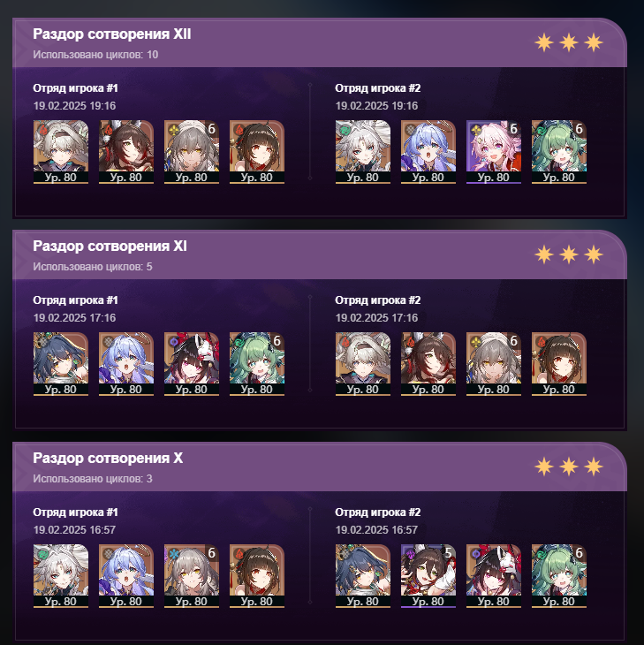Open eidolon-5 character portrait in stage X squad #2
The image size is (644, 645).
click(x=428, y=576)
